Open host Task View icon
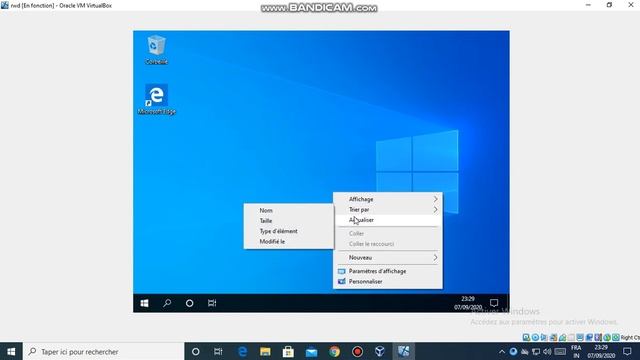The height and width of the screenshot is (360, 640). coord(218,351)
